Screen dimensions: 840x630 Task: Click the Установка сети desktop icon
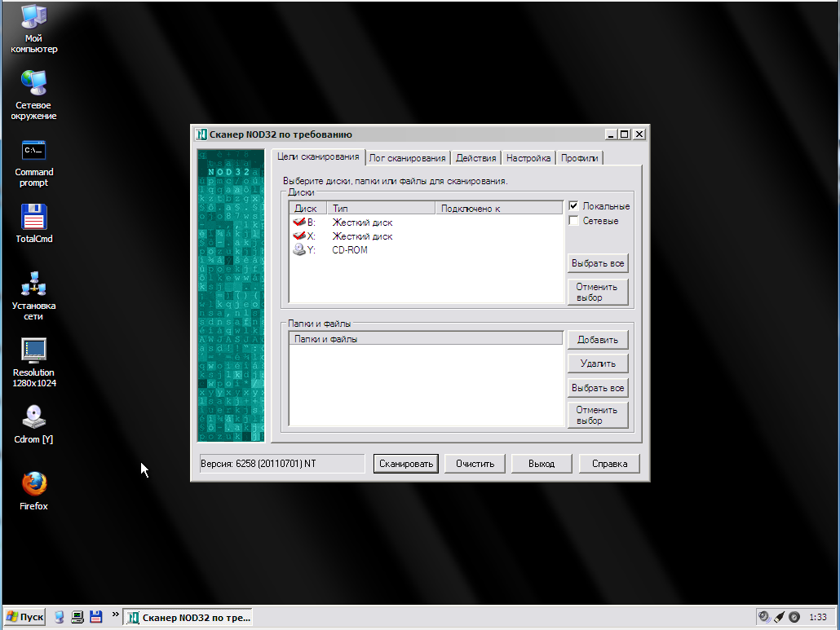pos(33,284)
